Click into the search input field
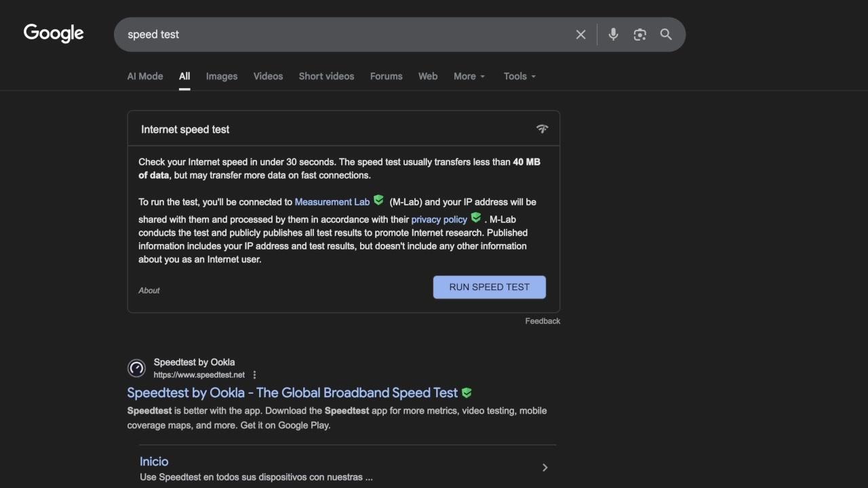 pos(339,35)
